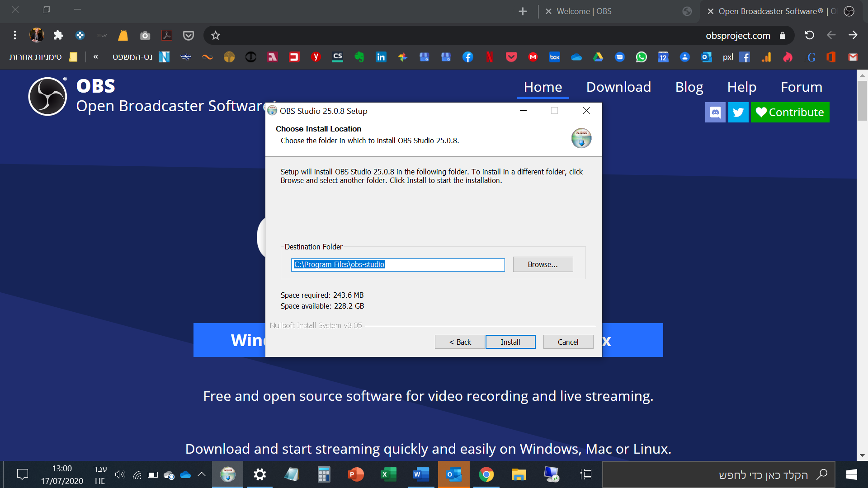Open the Google Calendar bookmark

(x=663, y=57)
